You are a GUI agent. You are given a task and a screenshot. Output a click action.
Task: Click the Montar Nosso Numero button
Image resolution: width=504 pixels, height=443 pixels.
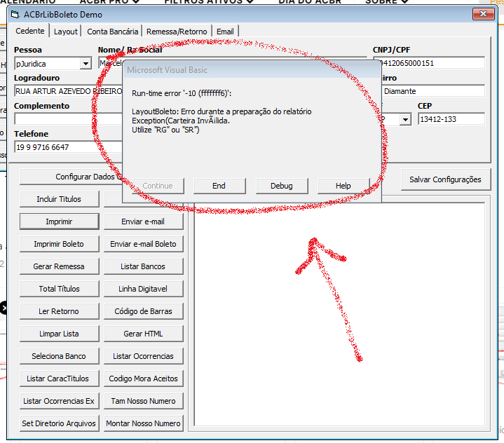(144, 423)
